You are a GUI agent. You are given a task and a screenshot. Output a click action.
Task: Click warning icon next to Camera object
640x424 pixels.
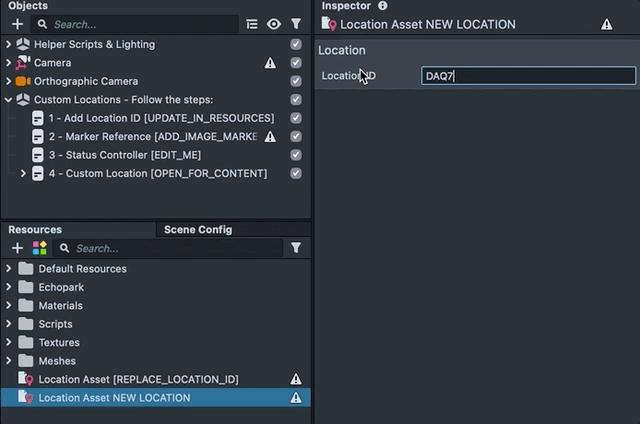pyautogui.click(x=270, y=63)
